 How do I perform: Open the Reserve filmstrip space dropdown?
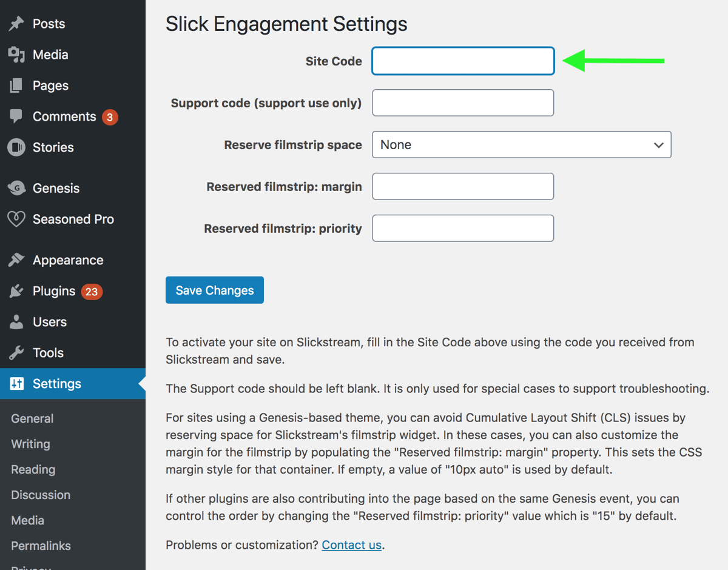521,144
